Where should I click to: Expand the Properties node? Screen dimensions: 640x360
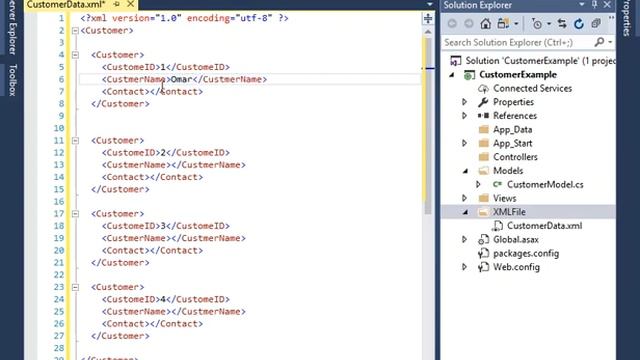coord(464,102)
